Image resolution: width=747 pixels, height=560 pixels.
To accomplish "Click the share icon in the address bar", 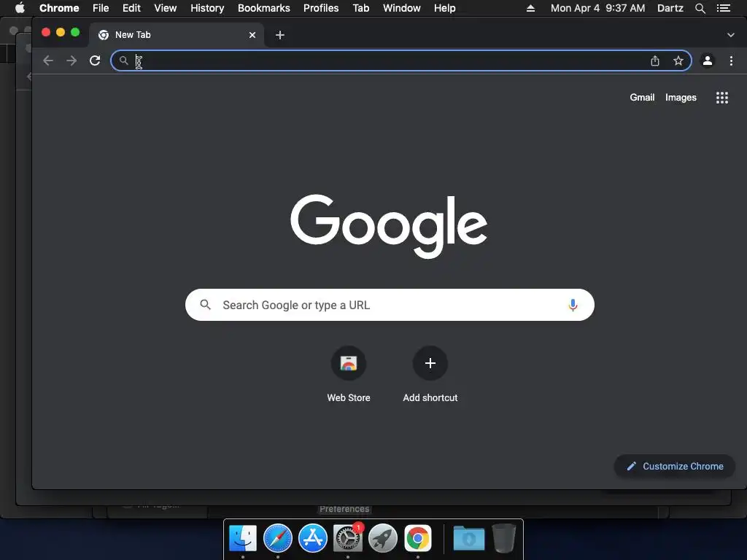I will (655, 61).
